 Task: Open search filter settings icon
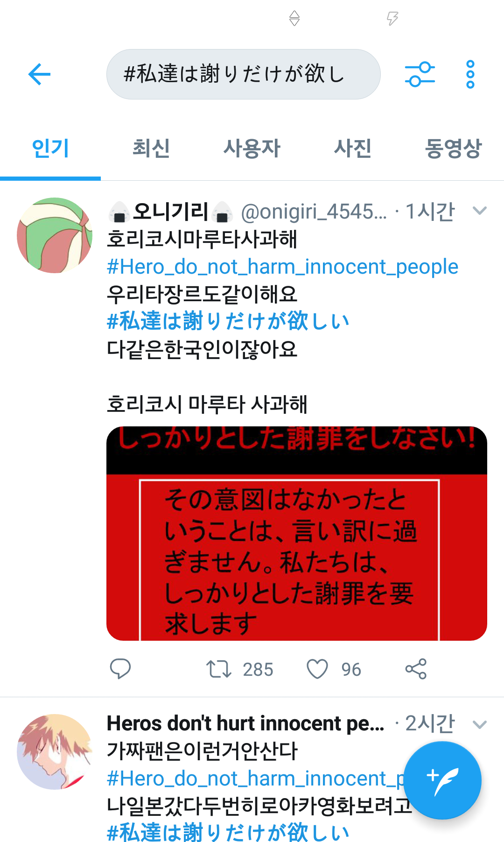(420, 74)
